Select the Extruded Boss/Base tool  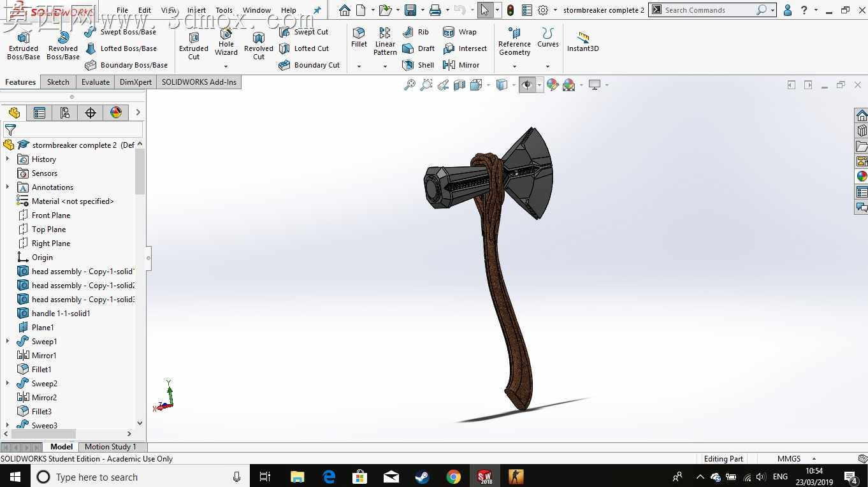pos(24,45)
